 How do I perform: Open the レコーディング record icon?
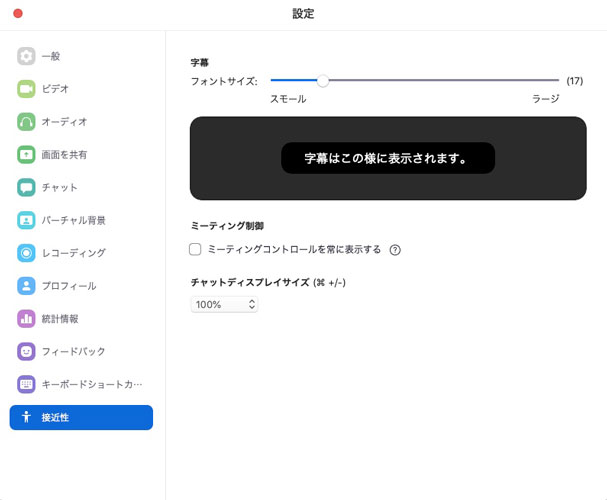(x=26, y=253)
